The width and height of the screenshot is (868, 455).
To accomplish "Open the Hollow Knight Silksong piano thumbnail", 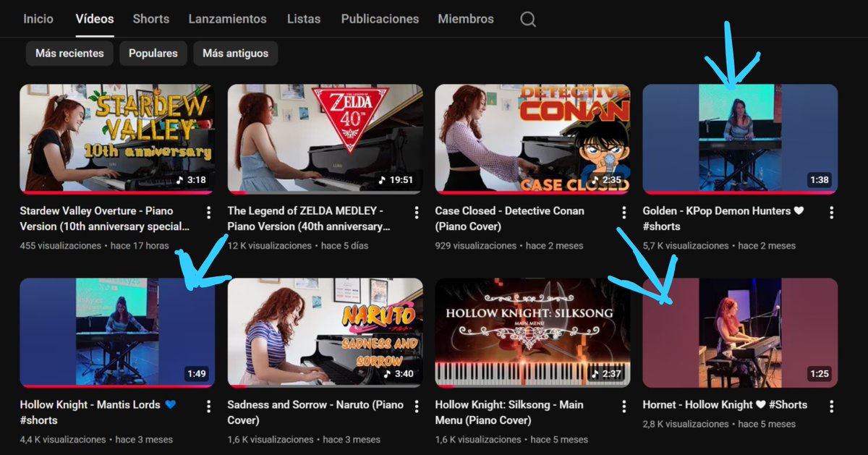I will [x=532, y=333].
